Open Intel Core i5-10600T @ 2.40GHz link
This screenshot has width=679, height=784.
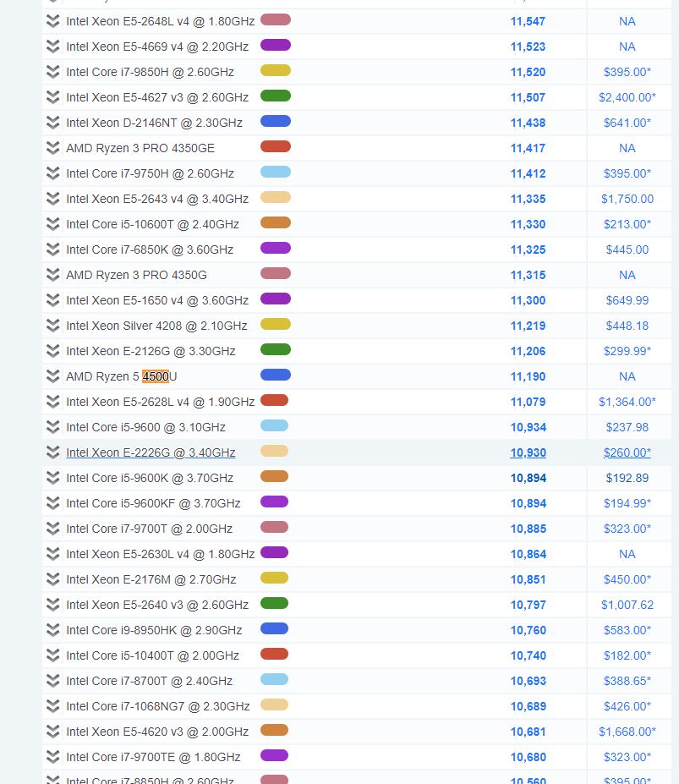152,224
